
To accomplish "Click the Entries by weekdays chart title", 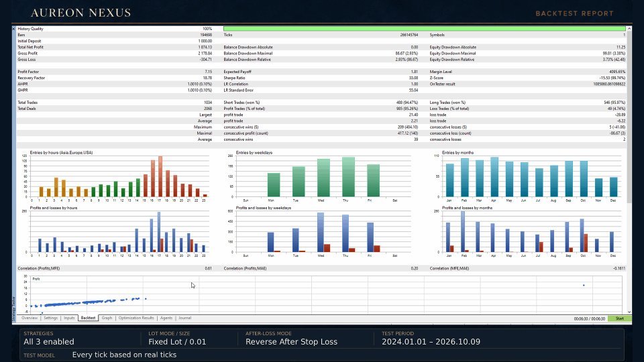I will [x=254, y=153].
